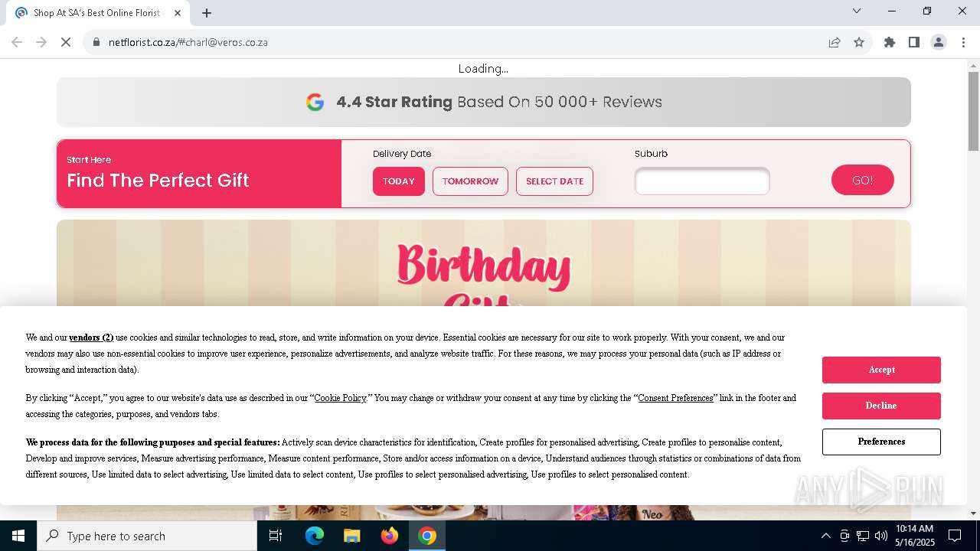Switch to Chrome in taskbar

[x=427, y=536]
